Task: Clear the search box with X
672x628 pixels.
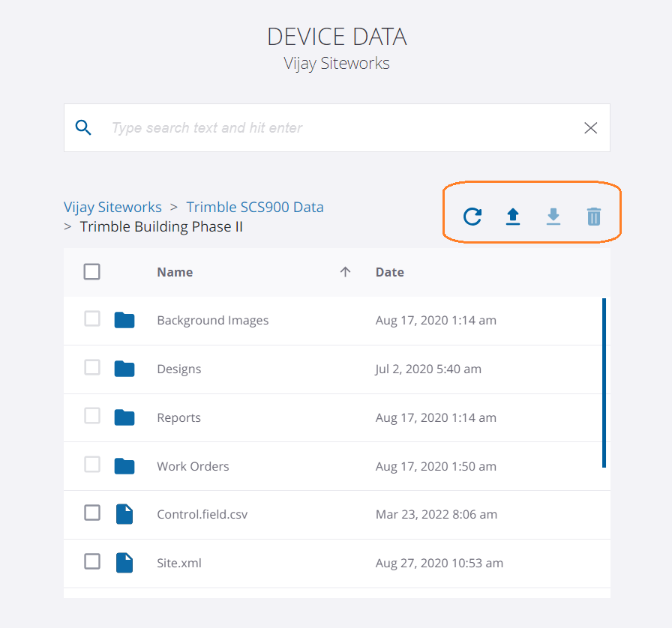Action: tap(590, 127)
